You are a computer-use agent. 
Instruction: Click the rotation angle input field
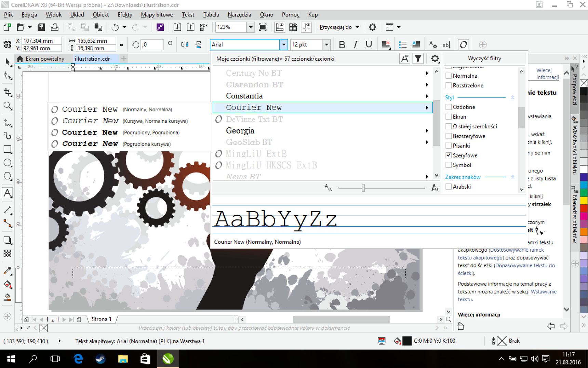coord(152,45)
